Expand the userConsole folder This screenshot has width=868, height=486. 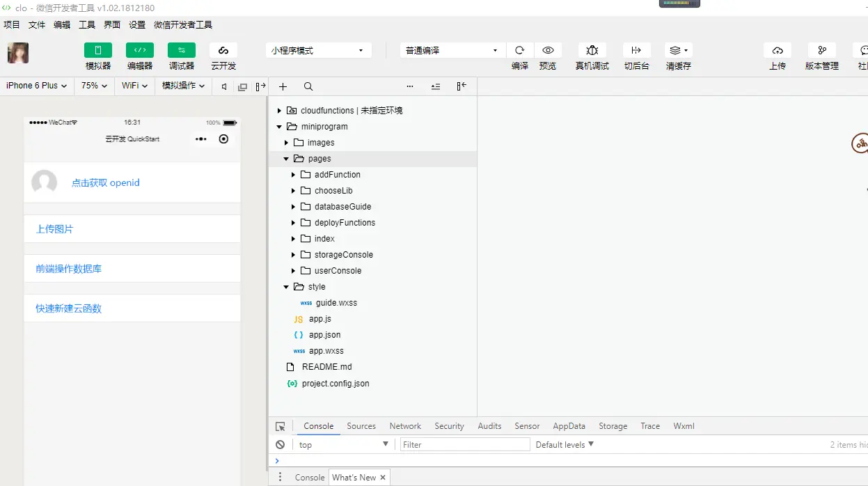coord(293,271)
